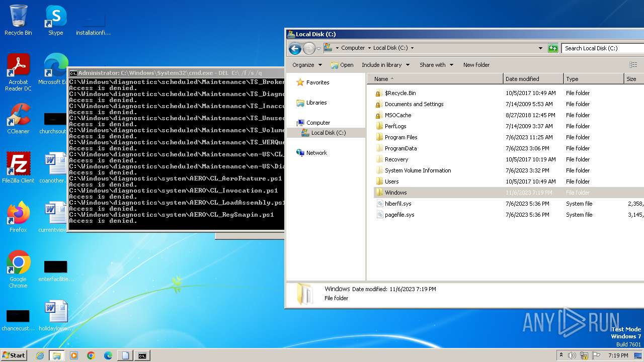
Task: Switch to Windows Explorer in taskbar
Action: point(57,355)
